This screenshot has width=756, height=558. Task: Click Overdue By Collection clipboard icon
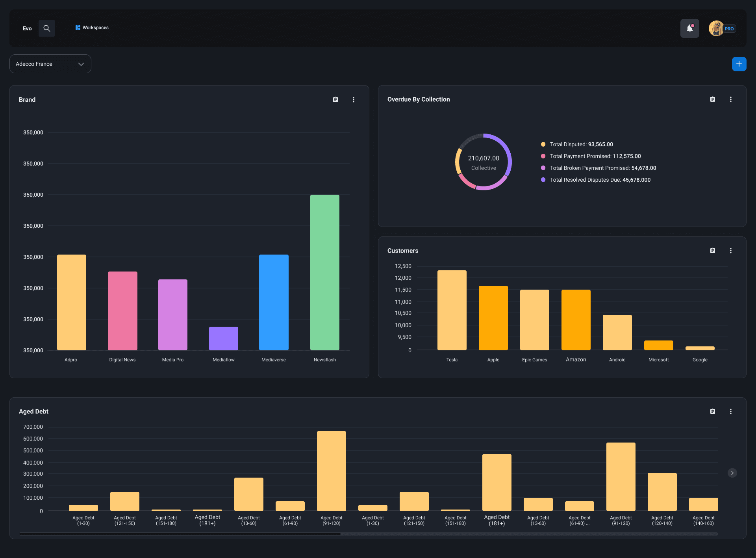(713, 99)
